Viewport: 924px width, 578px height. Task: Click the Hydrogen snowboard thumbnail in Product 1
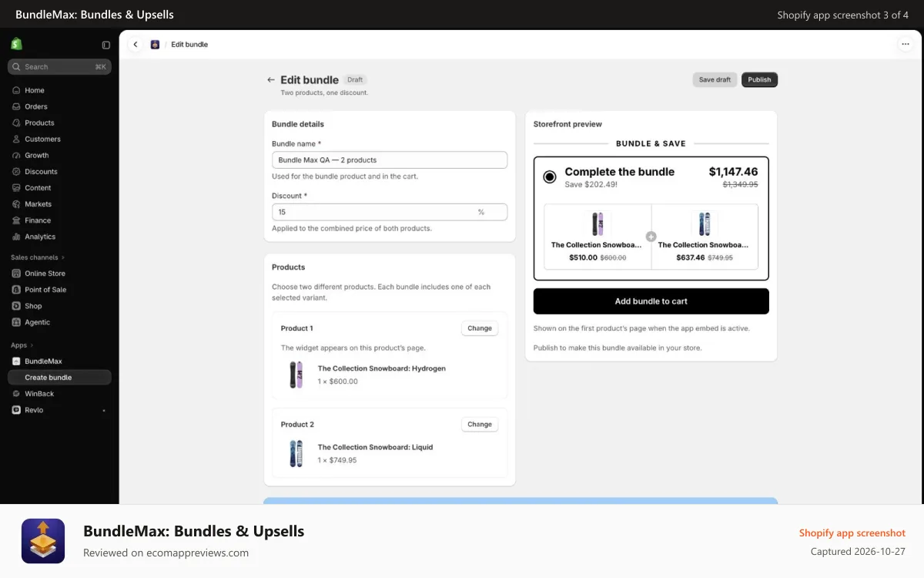[x=296, y=375]
